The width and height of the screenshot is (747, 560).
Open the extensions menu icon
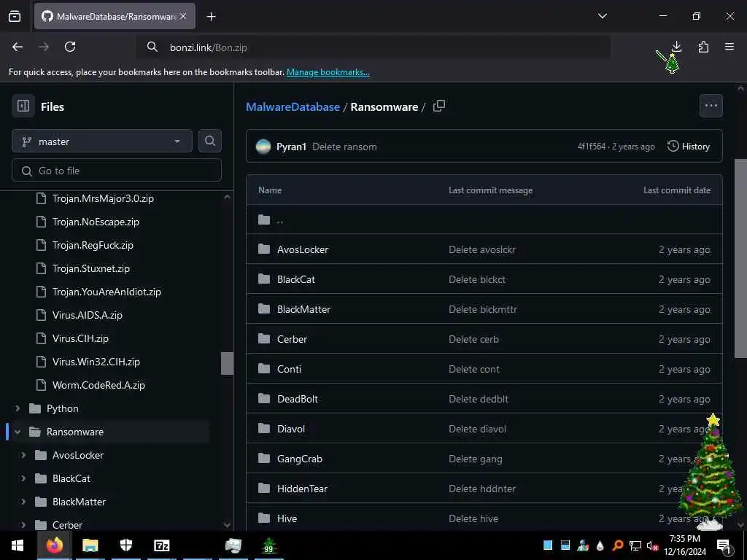[703, 47]
